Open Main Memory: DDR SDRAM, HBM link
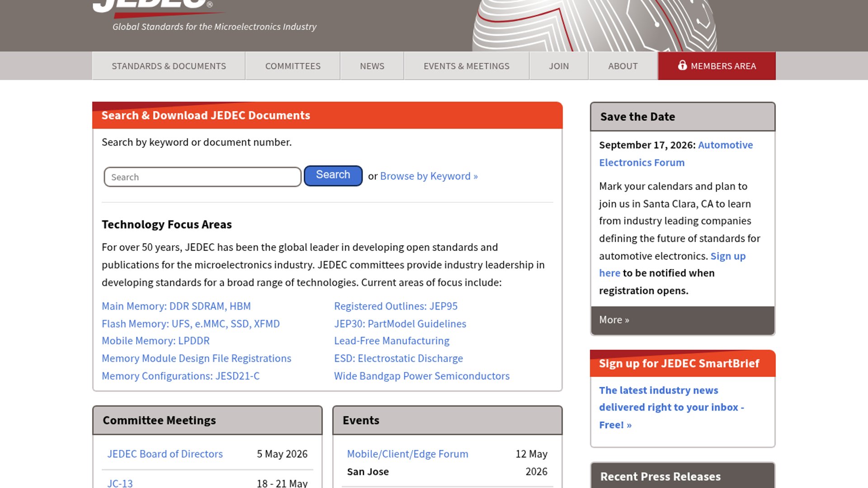868x488 pixels. coord(176,306)
